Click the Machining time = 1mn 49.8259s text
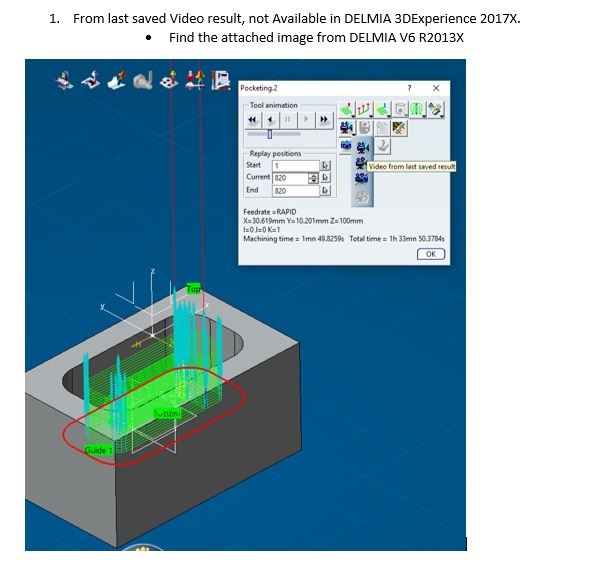The image size is (615, 585). pos(293,239)
